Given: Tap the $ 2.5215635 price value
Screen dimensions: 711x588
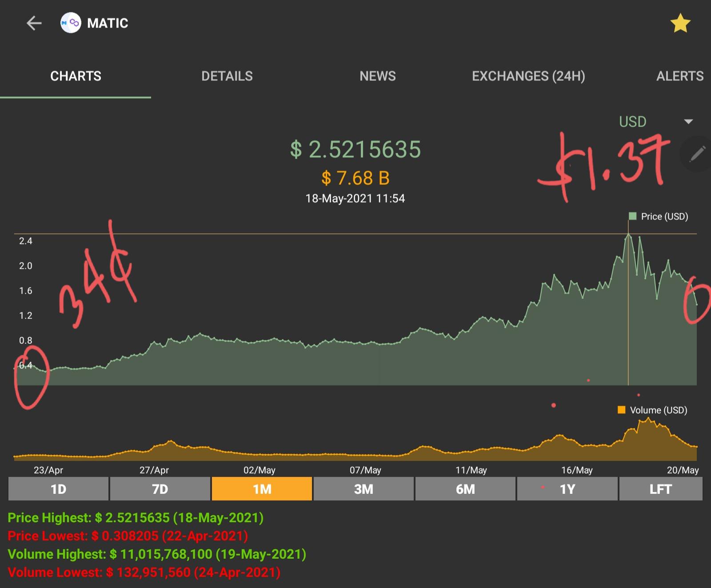Looking at the screenshot, I should [355, 149].
